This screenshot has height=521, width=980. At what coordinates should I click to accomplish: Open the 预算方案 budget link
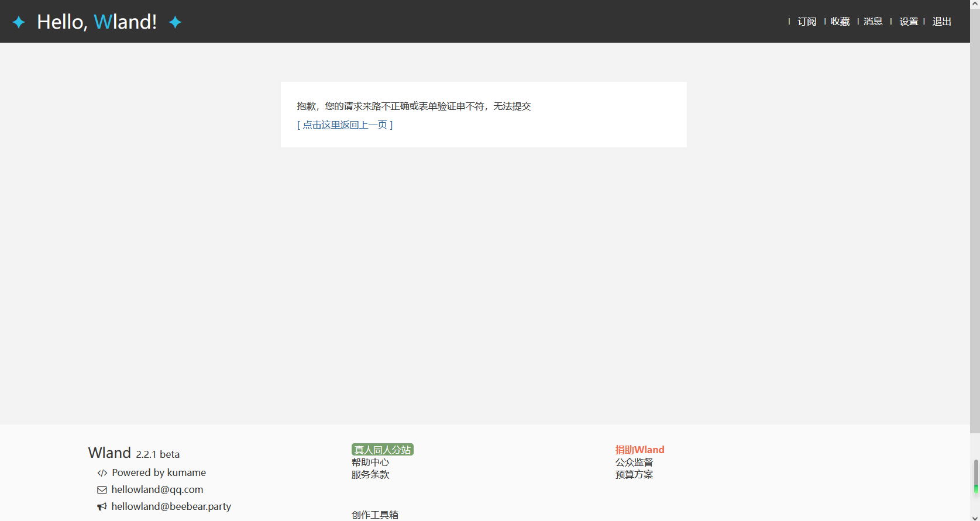point(634,475)
